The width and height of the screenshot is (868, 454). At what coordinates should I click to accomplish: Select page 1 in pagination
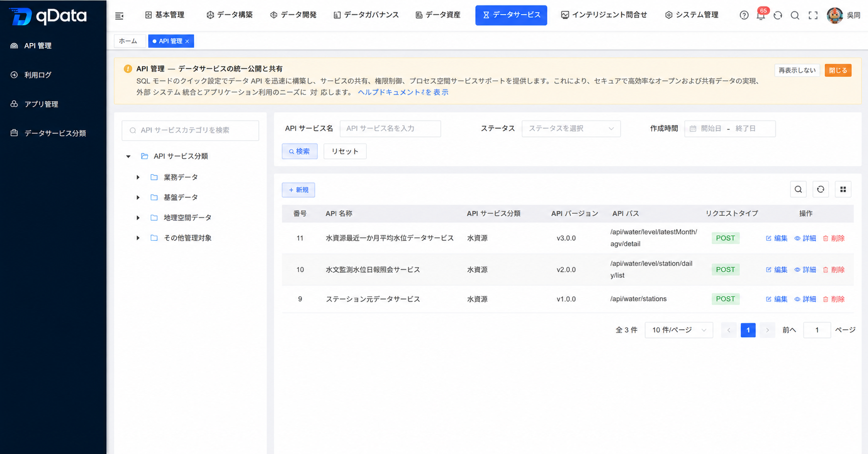click(748, 330)
